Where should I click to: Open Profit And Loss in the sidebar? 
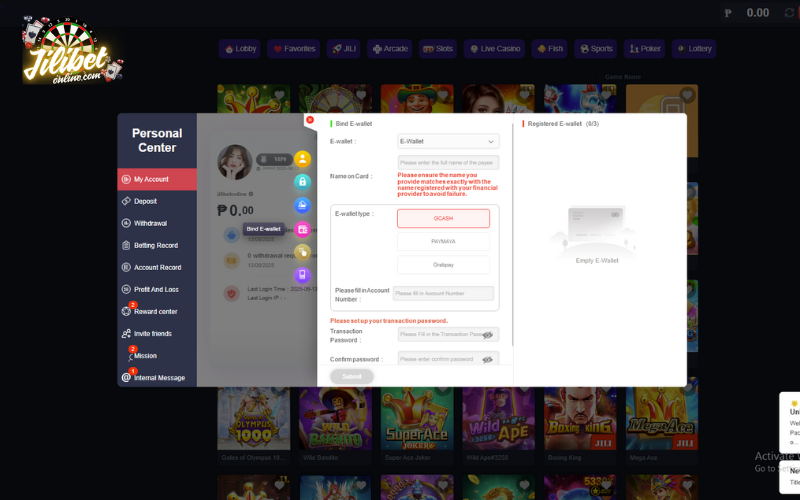click(x=157, y=289)
